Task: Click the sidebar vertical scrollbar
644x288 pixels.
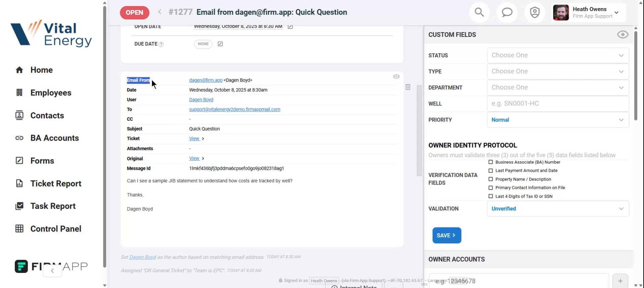Action: (105, 136)
